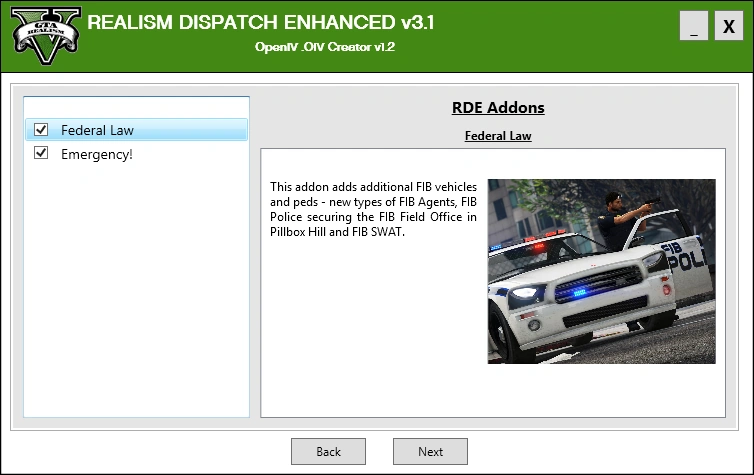Proceed with the Next button

pyautogui.click(x=430, y=451)
